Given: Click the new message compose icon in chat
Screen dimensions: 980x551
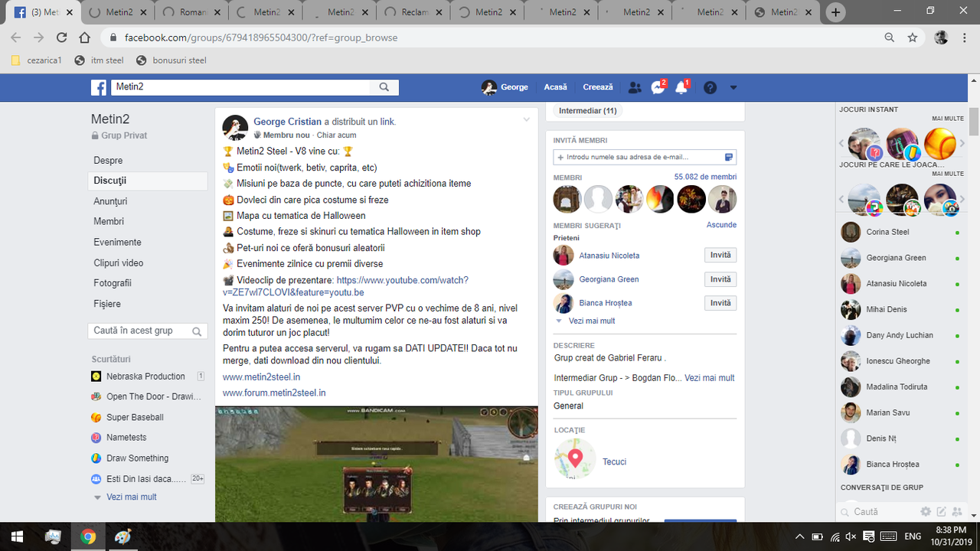Looking at the screenshot, I should (942, 511).
